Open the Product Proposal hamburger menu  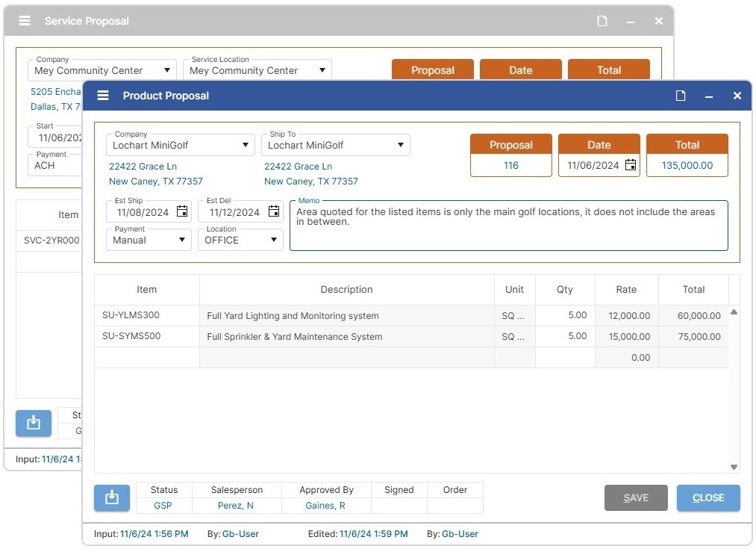[102, 96]
